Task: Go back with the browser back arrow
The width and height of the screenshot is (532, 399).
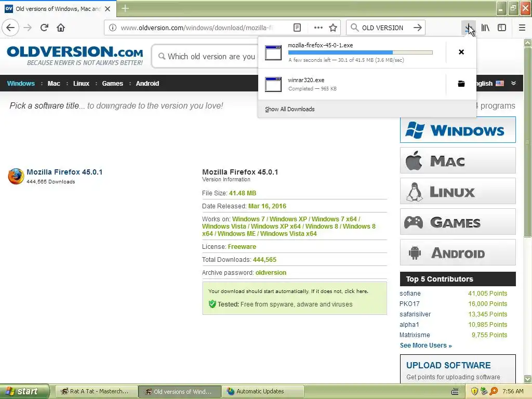Action: coord(10,28)
